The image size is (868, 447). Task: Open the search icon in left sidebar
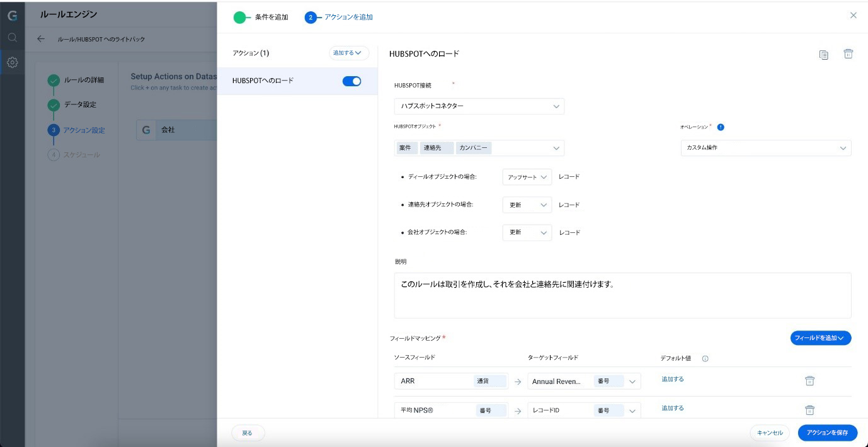click(12, 38)
